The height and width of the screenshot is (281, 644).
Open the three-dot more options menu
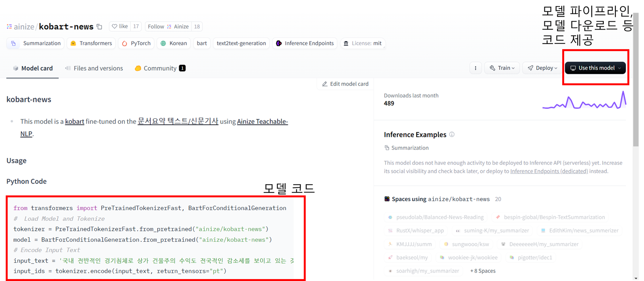pos(475,68)
